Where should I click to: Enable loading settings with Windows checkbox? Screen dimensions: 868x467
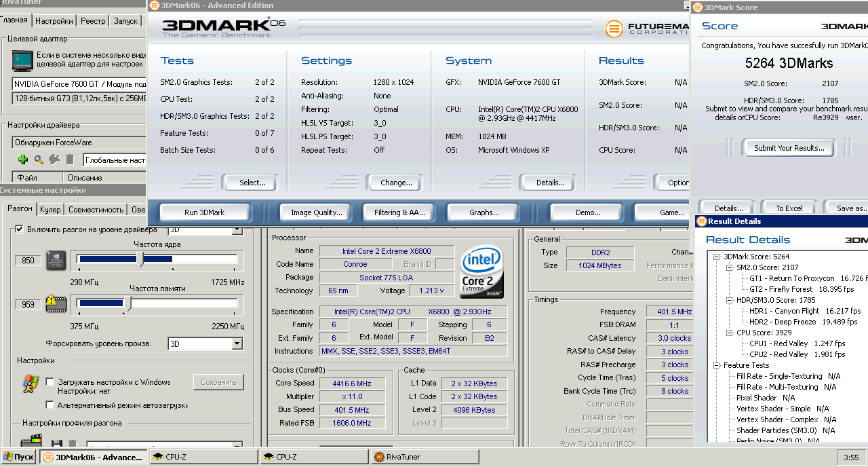point(50,382)
